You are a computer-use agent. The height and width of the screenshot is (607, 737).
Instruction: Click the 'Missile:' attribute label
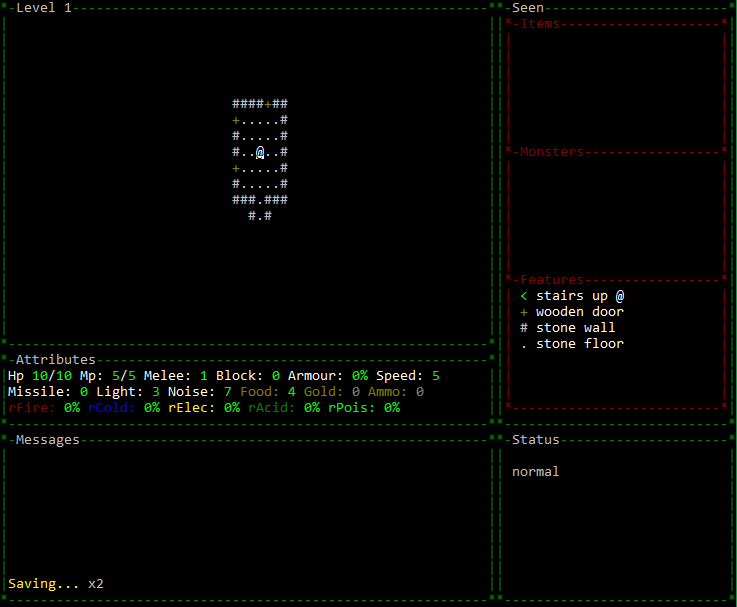(39, 392)
